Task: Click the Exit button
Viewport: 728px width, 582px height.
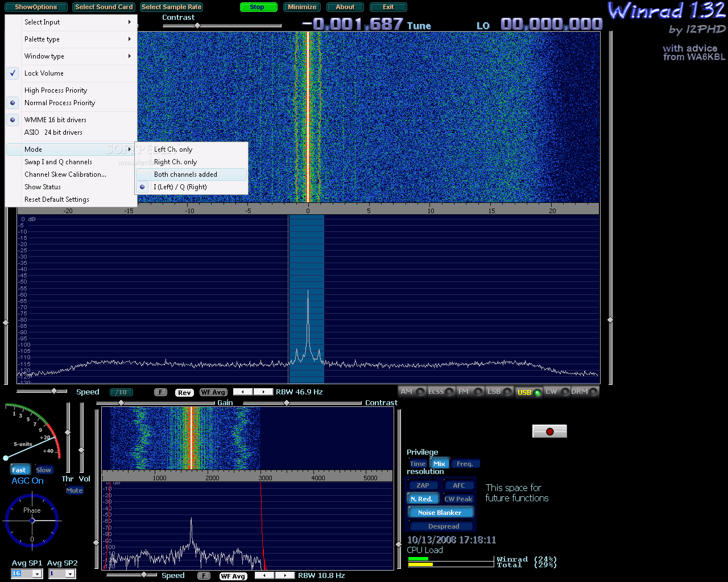Action: pyautogui.click(x=388, y=7)
